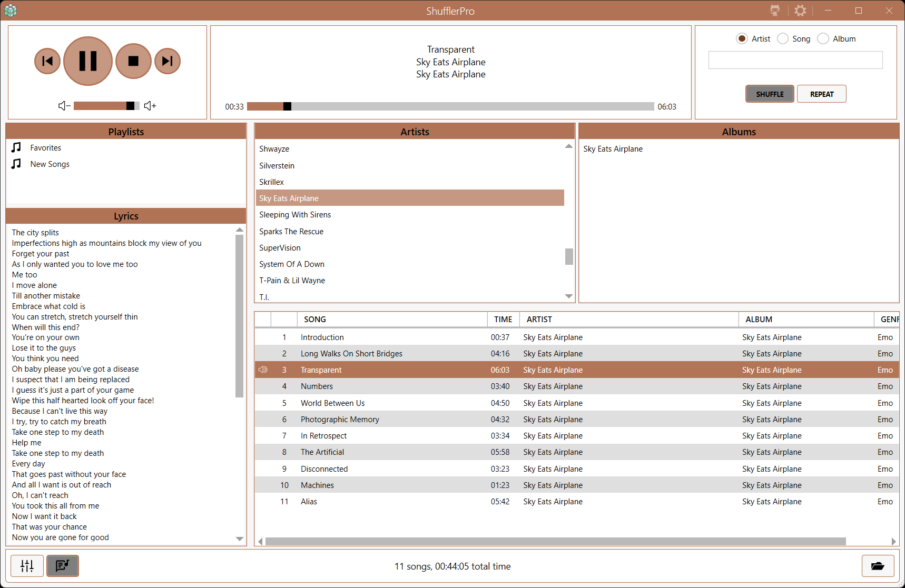Enable the REPEAT button
905x588 pixels.
click(821, 94)
